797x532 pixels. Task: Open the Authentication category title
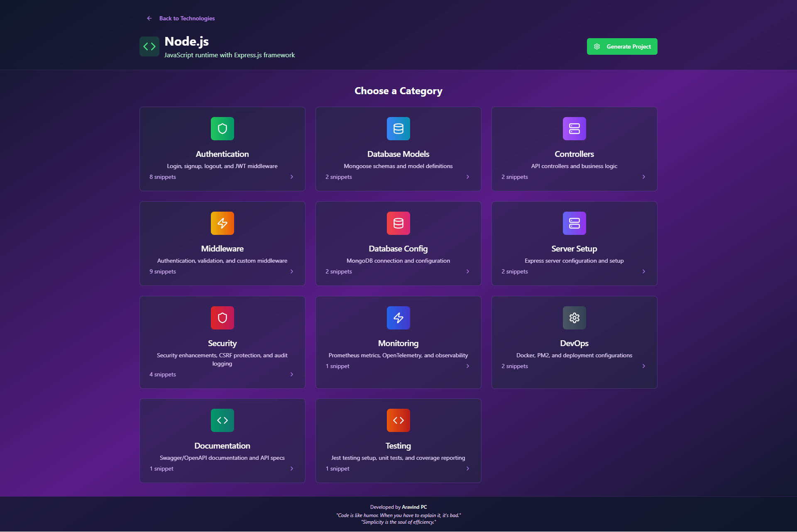(222, 154)
